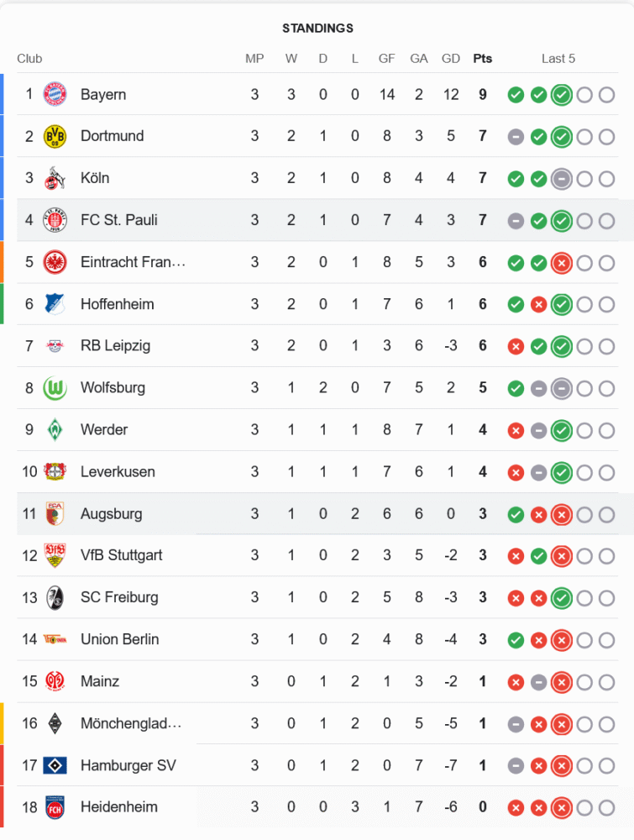The height and width of the screenshot is (840, 634).
Task: Click the Eintracht Frankfurt eagle crest
Action: click(55, 262)
